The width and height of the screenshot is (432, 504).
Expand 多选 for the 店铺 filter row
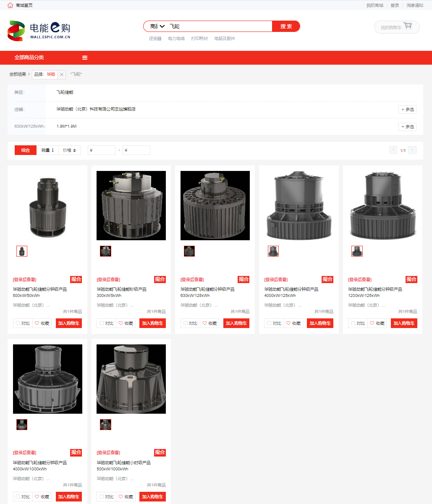click(x=407, y=110)
